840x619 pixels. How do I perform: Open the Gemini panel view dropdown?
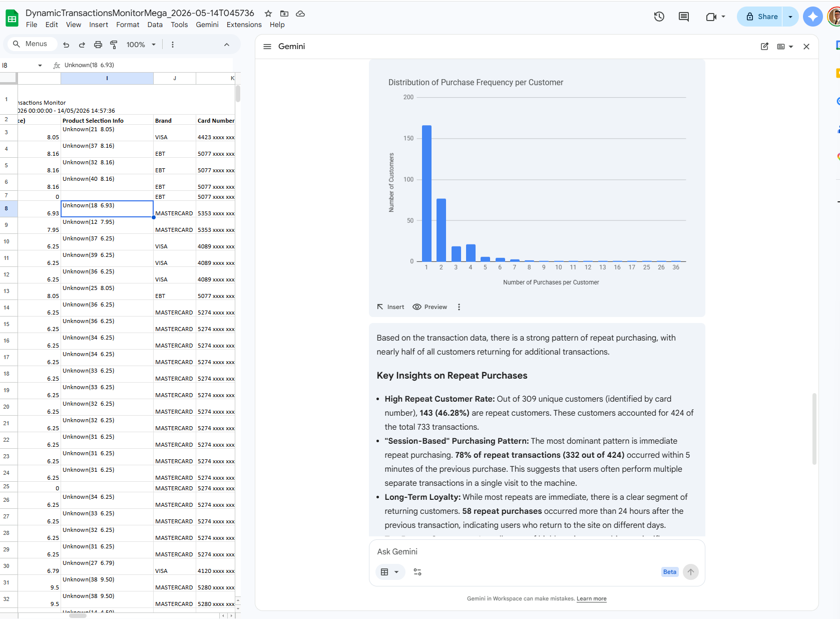[x=785, y=47]
